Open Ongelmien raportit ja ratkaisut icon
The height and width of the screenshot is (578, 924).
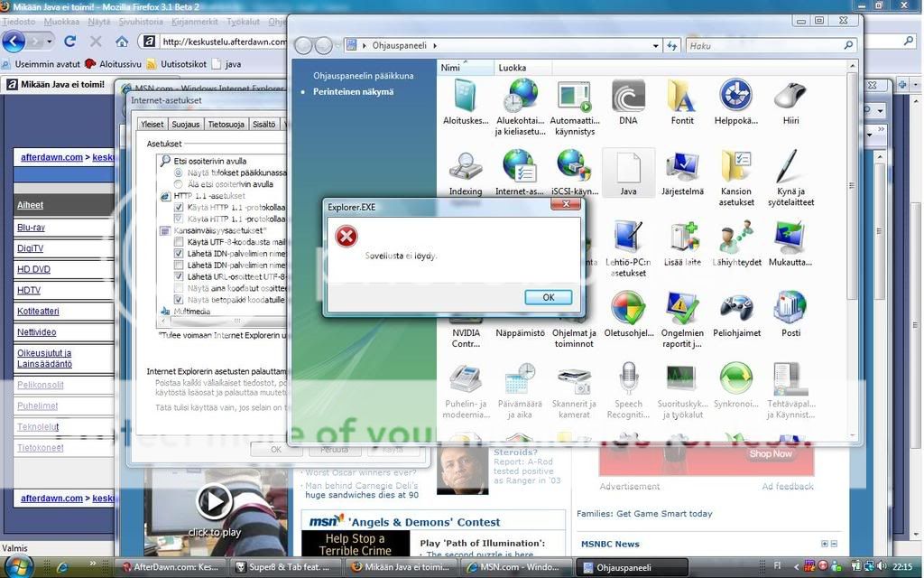682,320
